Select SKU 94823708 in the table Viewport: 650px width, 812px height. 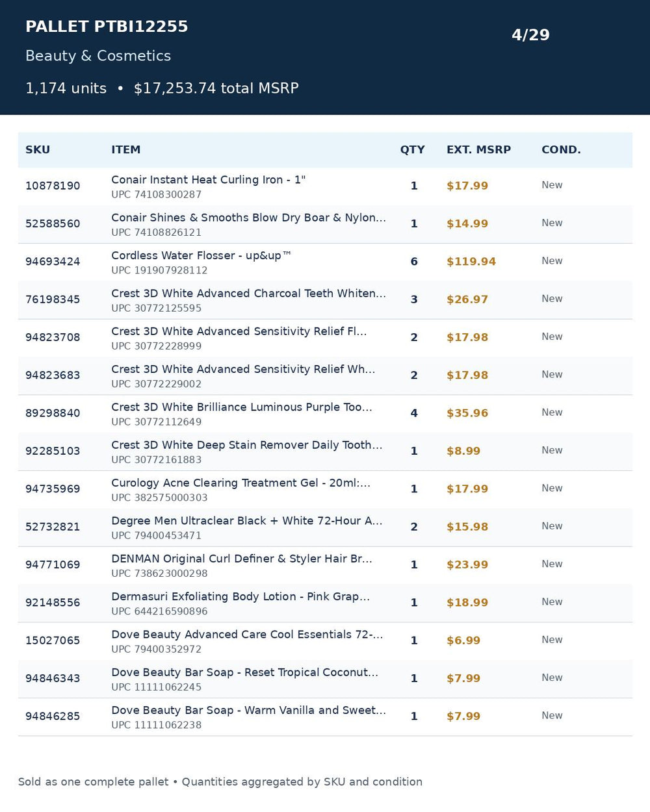[x=53, y=337]
